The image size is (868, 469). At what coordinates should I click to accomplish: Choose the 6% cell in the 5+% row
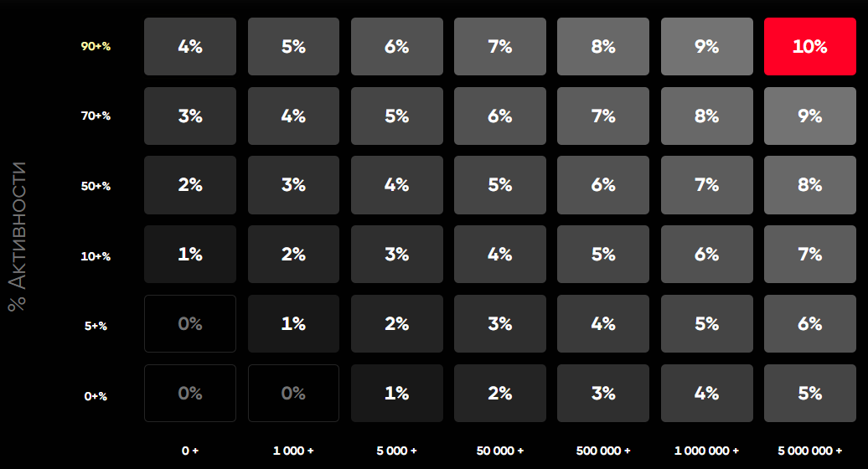[810, 323]
